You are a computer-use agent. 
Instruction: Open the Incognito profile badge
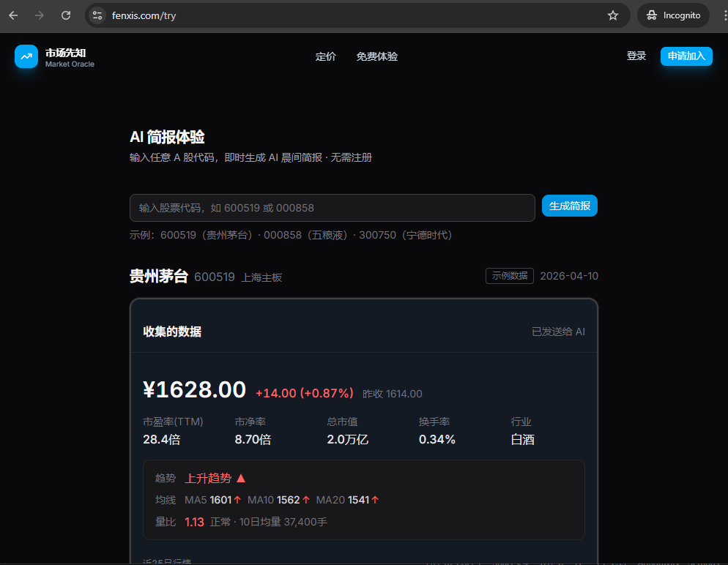tap(672, 15)
